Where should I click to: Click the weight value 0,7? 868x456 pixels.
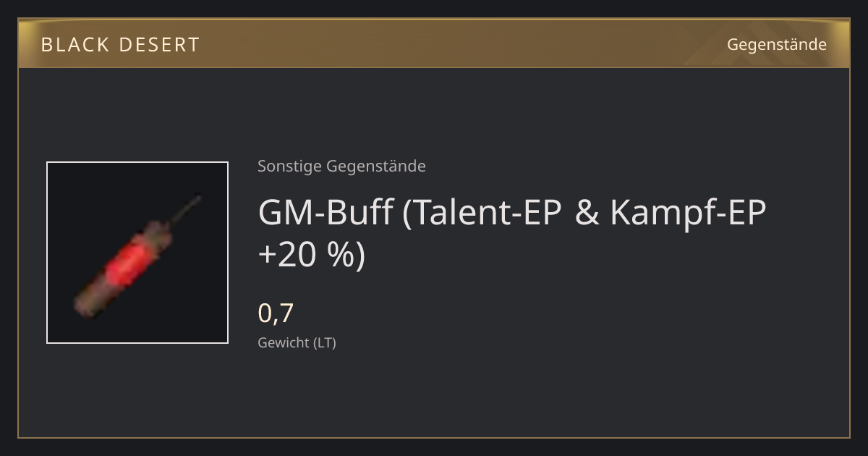point(276,313)
